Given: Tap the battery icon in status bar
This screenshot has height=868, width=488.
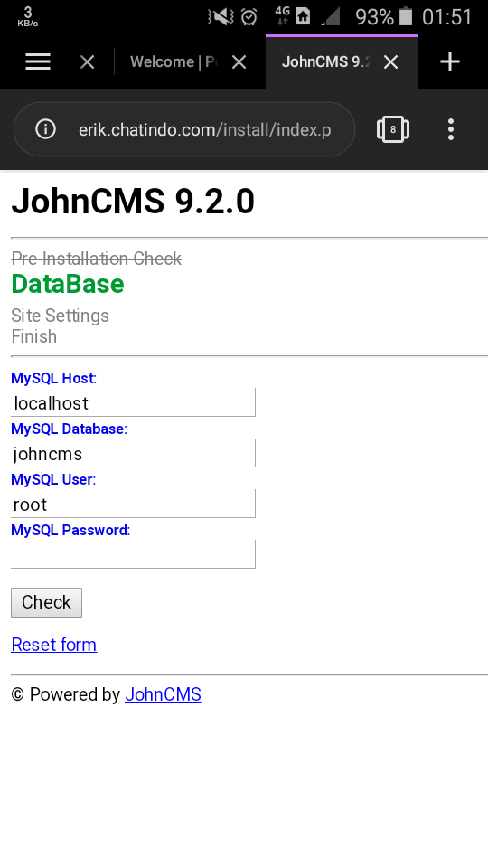Looking at the screenshot, I should tap(406, 16).
